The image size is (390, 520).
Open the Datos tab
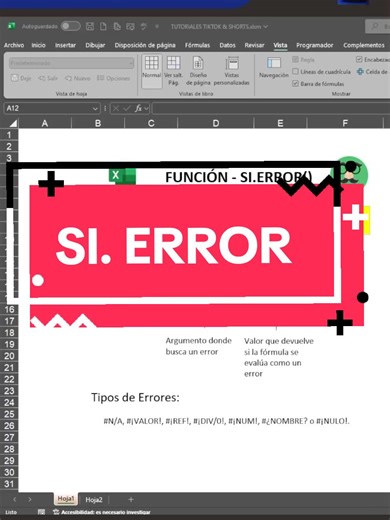(x=227, y=45)
